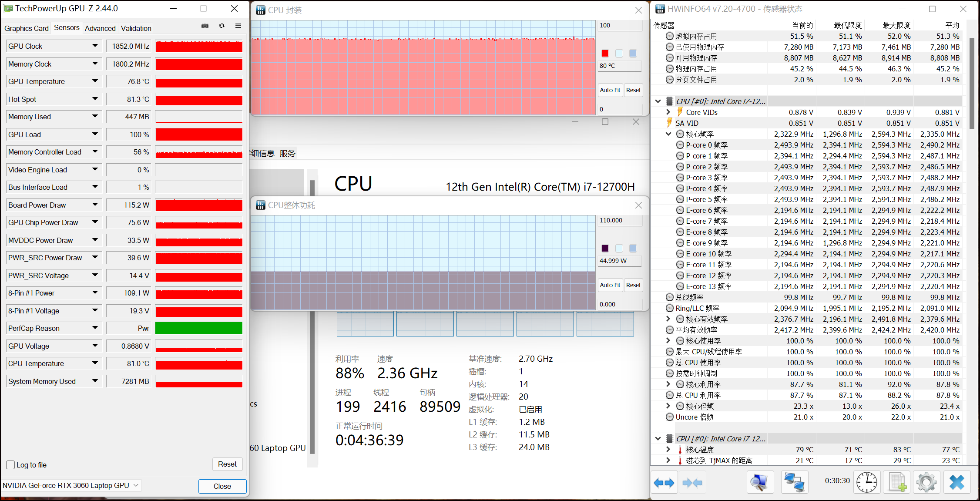Click the GPU-Z Reset button
The width and height of the screenshot is (980, 501).
[227, 464]
